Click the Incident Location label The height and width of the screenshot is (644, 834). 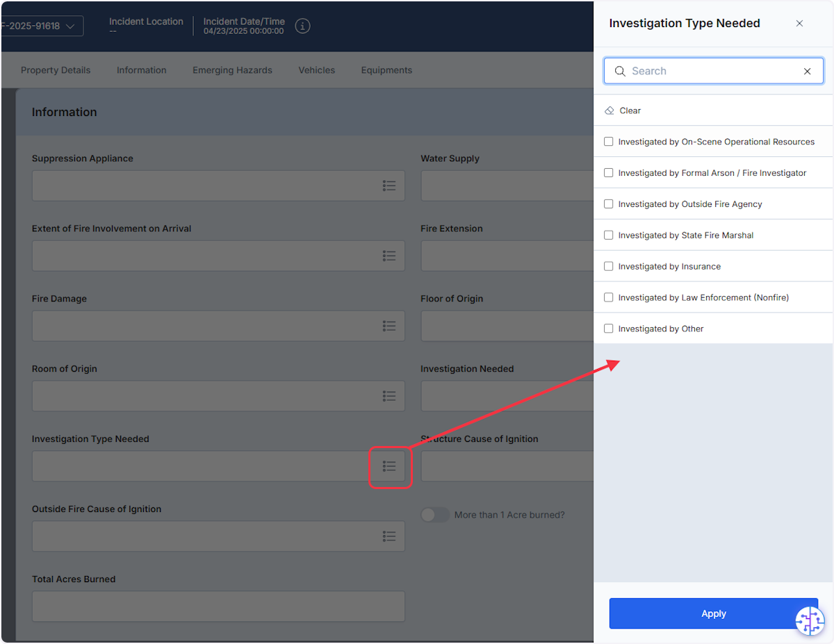pos(146,22)
